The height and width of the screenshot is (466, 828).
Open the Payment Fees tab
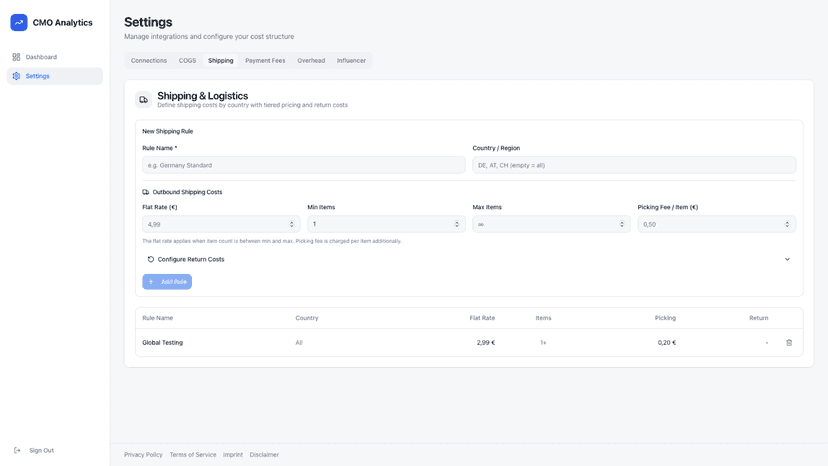coord(265,61)
